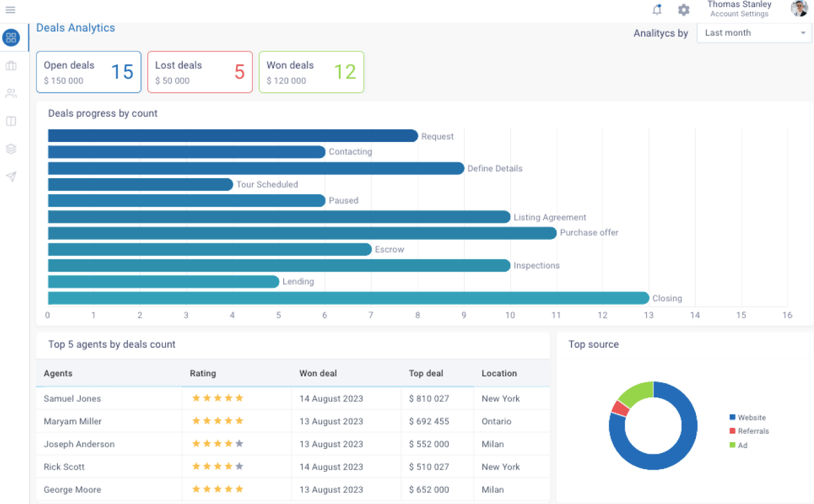
Task: Select the dashboard grid sidebar icon
Action: 11,38
